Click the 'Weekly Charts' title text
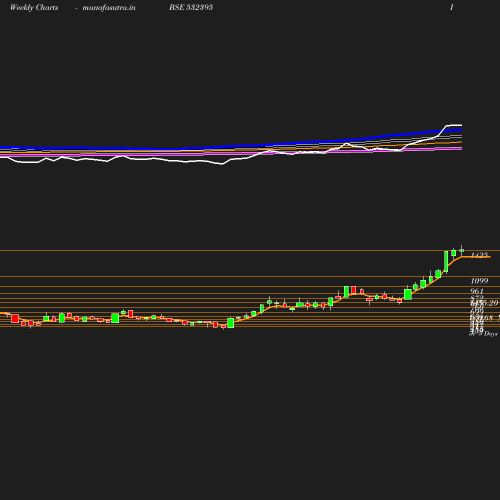 (x=34, y=8)
